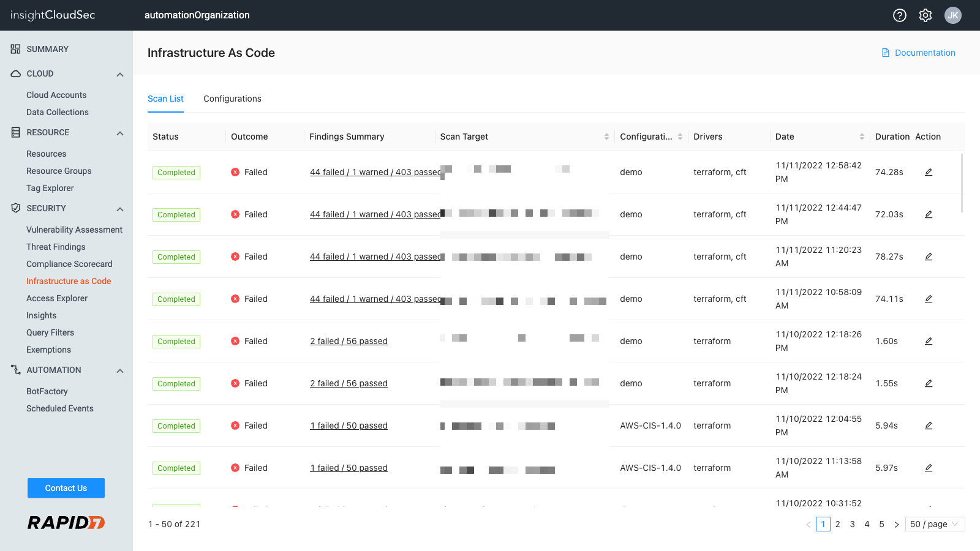Open Scheduled Events in the sidebar
Image resolution: width=980 pixels, height=551 pixels.
(x=60, y=408)
